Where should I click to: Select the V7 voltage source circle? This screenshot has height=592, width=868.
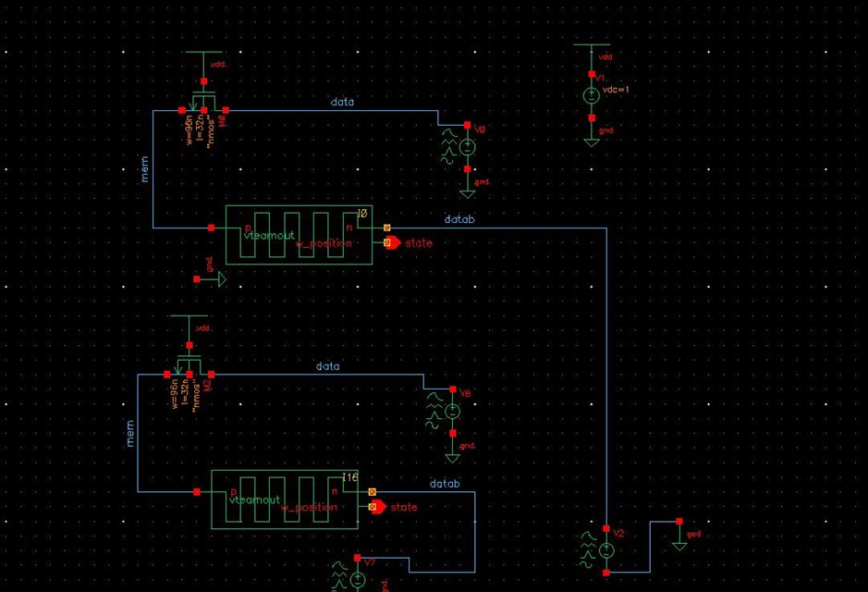pos(358,580)
